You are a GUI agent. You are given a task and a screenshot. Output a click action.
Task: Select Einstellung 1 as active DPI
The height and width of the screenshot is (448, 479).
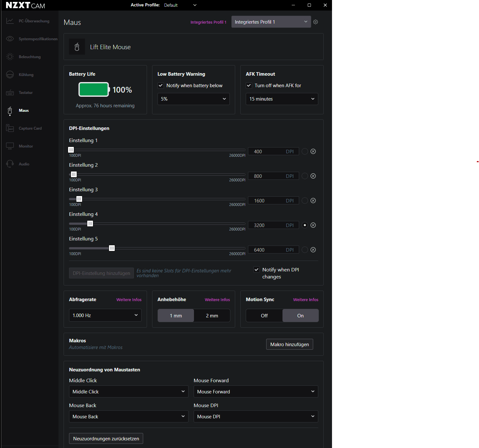click(x=305, y=151)
